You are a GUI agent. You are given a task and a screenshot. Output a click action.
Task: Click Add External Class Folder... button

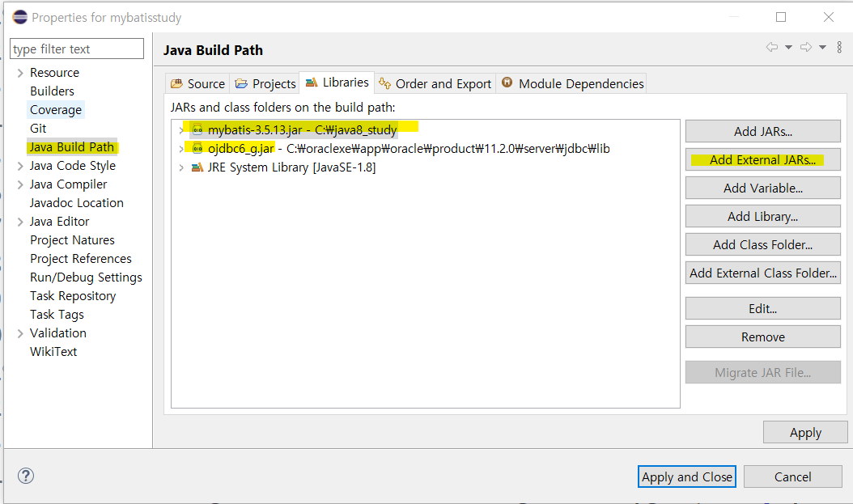[x=762, y=273]
